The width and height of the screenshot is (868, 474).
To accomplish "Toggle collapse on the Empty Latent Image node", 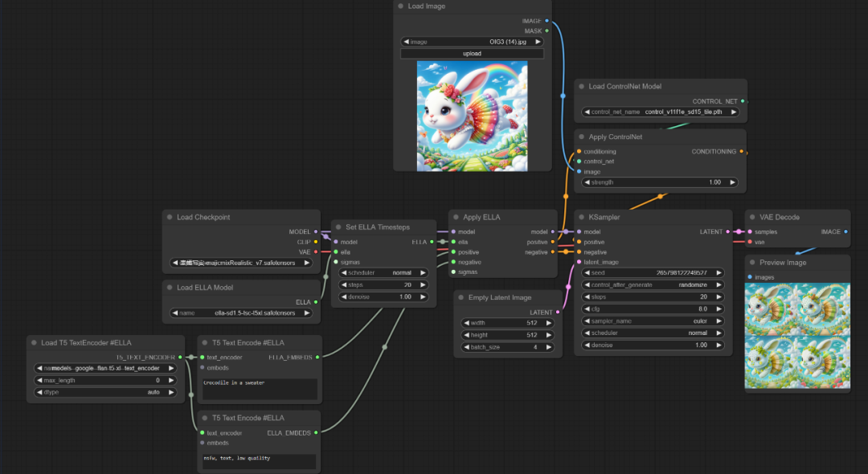I will [461, 297].
